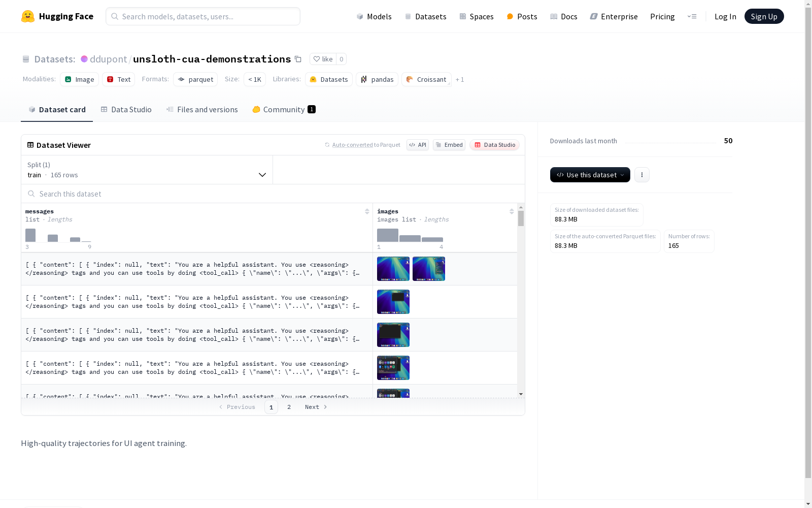Open Posts
This screenshot has width=812, height=508.
pos(522,16)
